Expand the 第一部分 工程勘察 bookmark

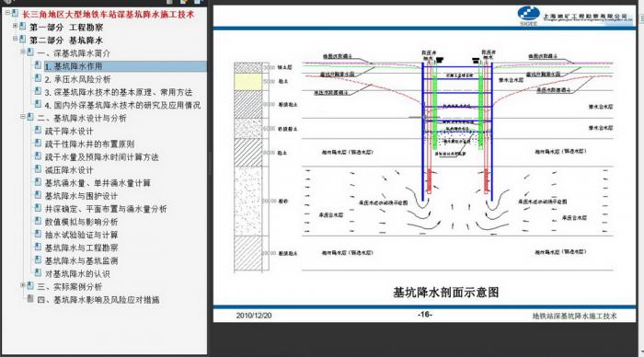coord(15,26)
